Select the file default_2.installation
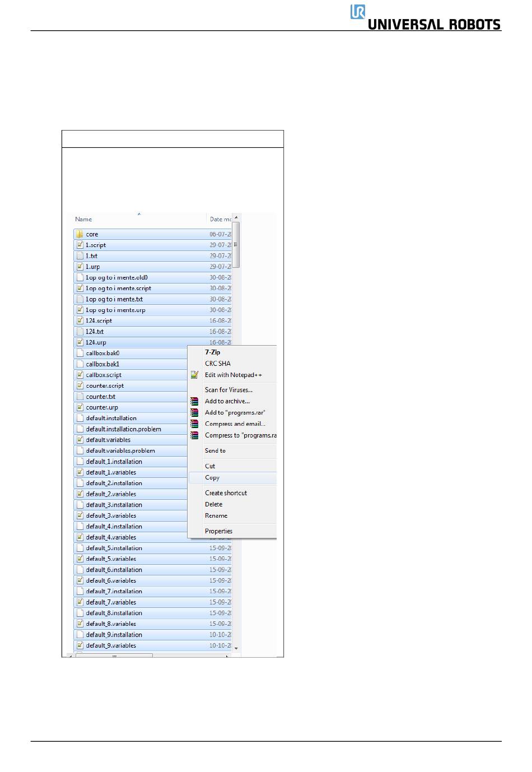 (130, 483)
